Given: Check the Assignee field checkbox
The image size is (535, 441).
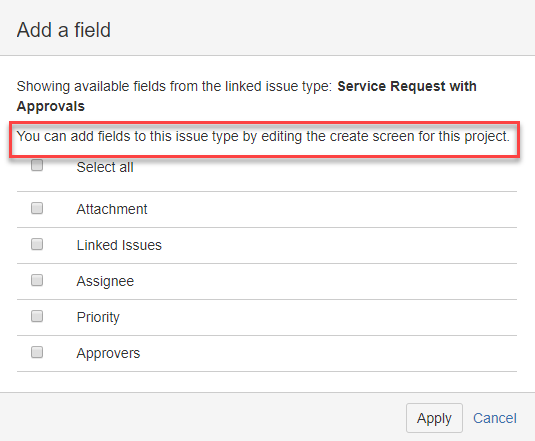Looking at the screenshot, I should coord(37,280).
